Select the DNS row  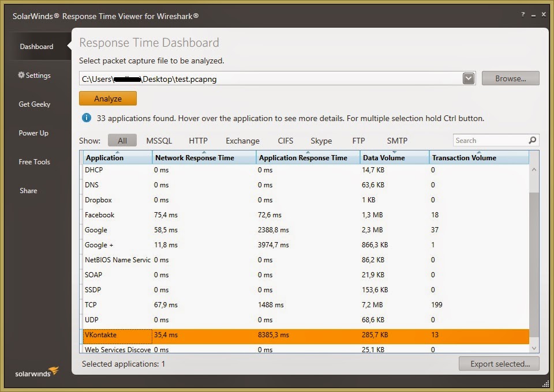point(306,185)
